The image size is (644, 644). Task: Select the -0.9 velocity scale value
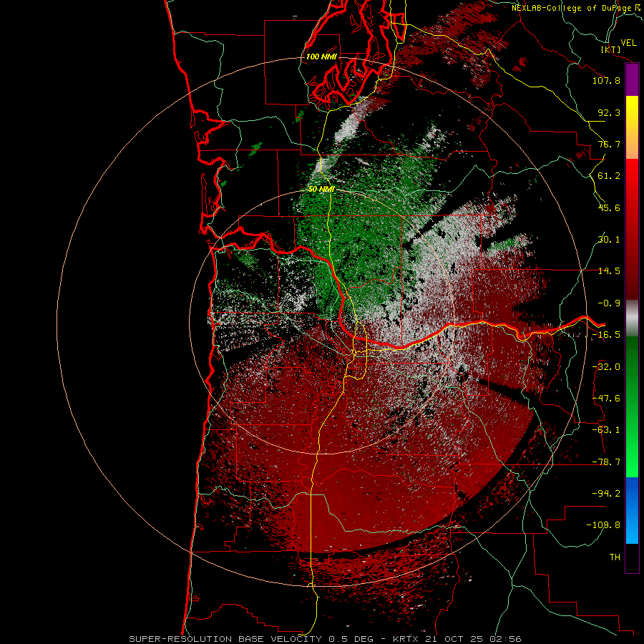tap(609, 303)
